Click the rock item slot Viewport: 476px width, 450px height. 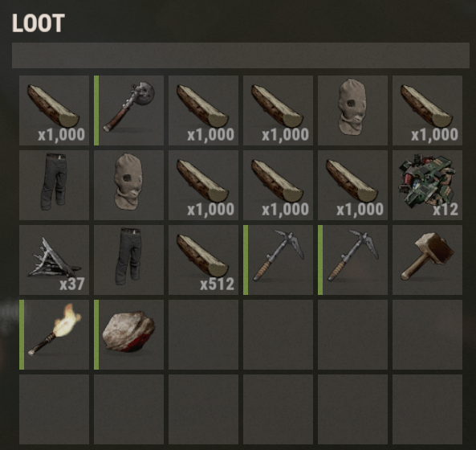[128, 334]
